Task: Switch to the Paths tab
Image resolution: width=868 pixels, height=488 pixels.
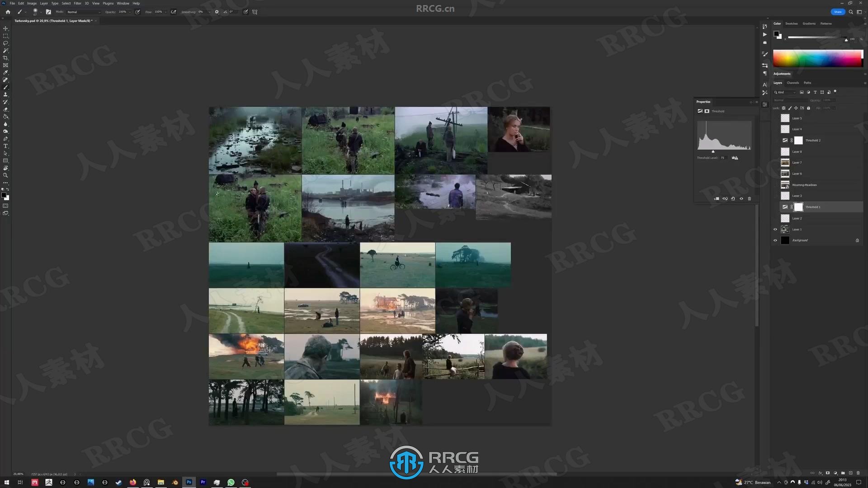Action: coord(807,83)
